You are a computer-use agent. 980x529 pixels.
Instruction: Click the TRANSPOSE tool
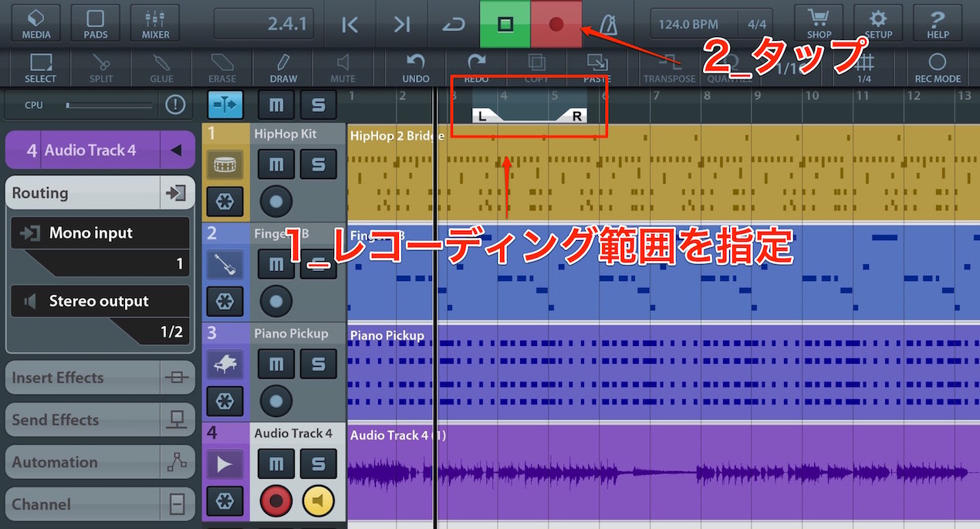tap(670, 68)
